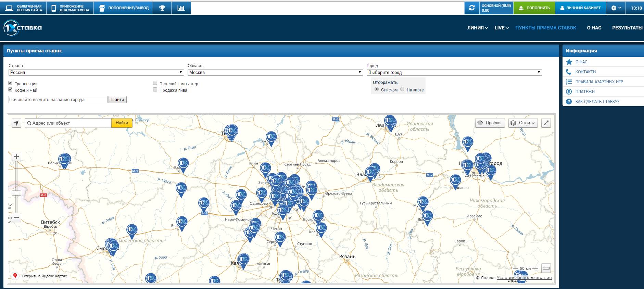Click the yellow Найти map search button

(x=122, y=123)
